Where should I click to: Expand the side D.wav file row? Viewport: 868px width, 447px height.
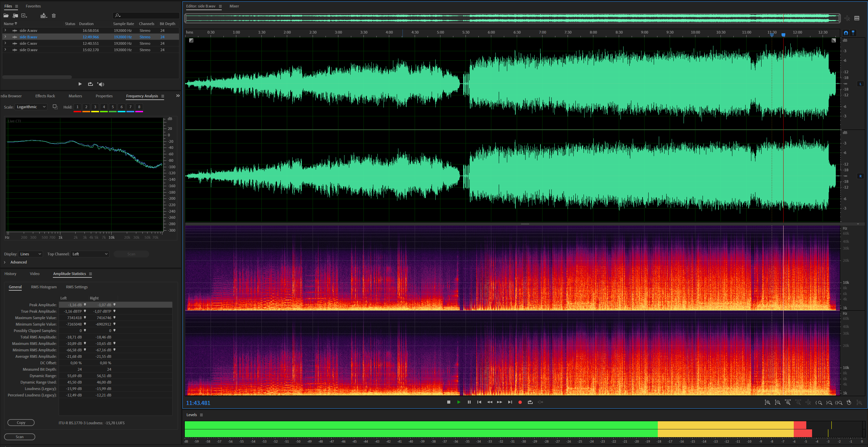tap(5, 50)
